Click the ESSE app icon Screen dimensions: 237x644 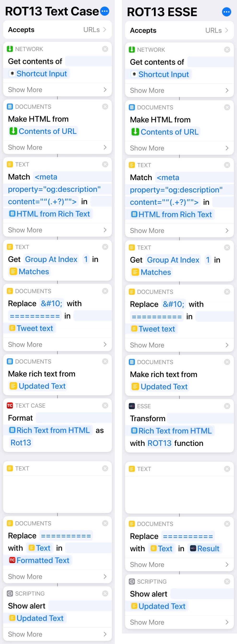click(x=132, y=406)
